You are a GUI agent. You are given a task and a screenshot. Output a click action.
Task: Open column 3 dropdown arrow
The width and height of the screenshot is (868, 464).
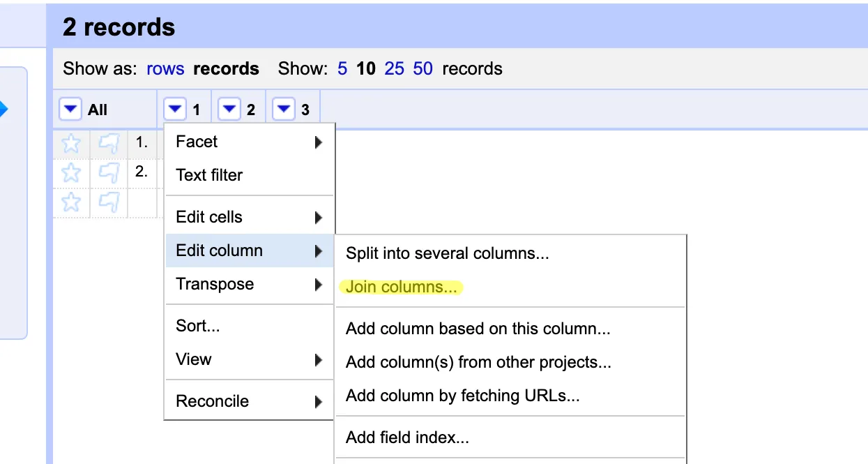(283, 110)
